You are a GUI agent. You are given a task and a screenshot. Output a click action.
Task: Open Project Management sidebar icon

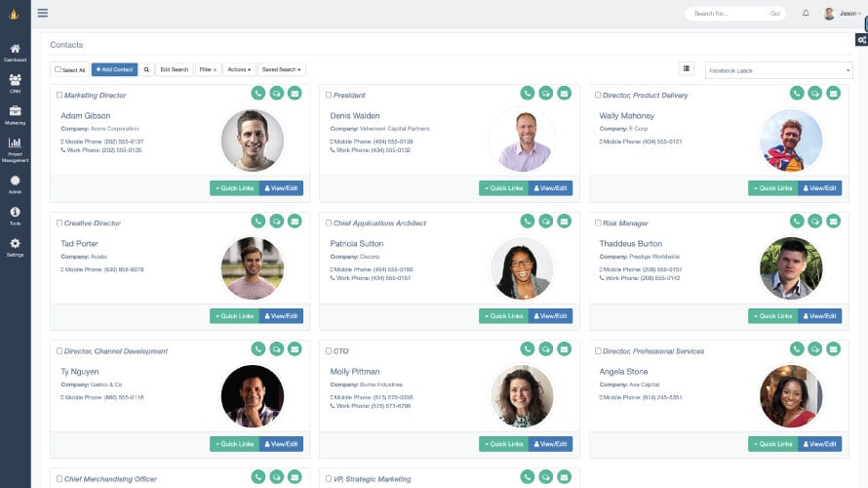[x=15, y=149]
